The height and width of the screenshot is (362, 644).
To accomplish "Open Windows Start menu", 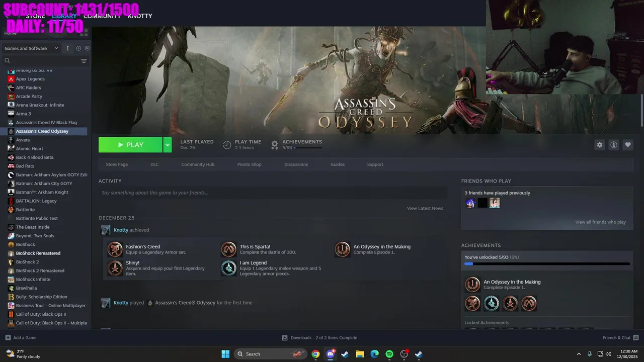I will (225, 354).
